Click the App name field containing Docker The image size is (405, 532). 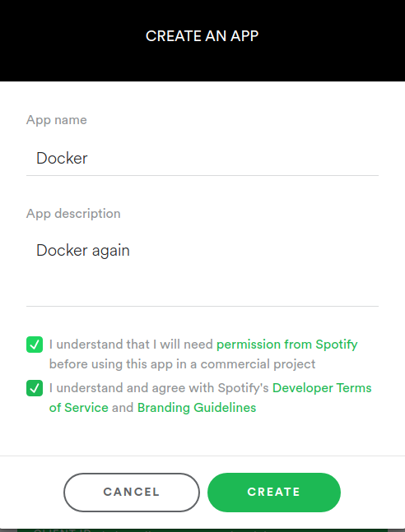tap(202, 159)
